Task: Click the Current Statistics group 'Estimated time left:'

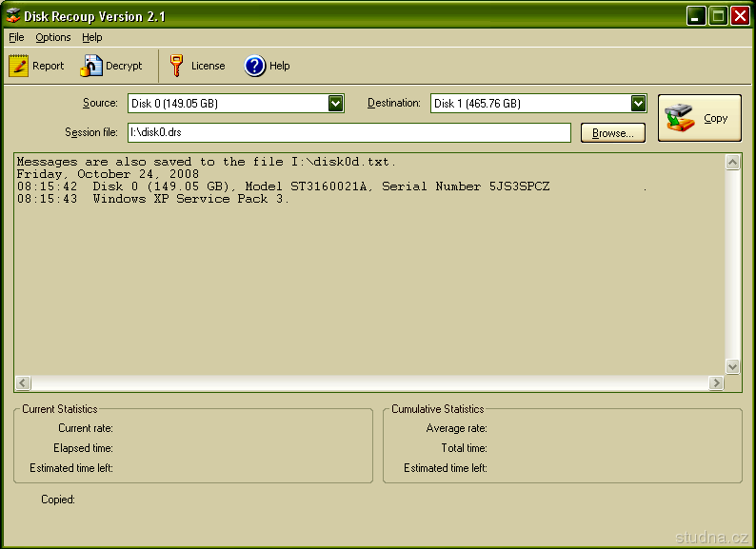Action: 71,468
